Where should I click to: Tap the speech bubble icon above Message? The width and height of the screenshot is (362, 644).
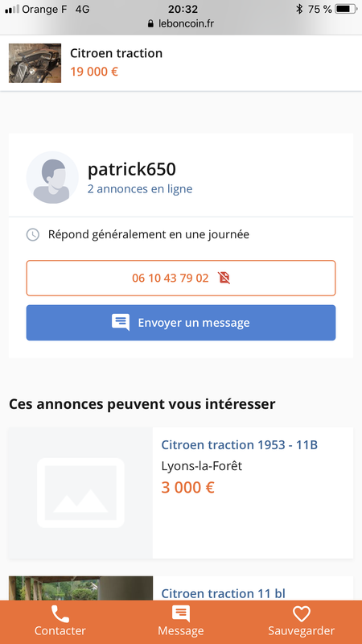coord(180,614)
